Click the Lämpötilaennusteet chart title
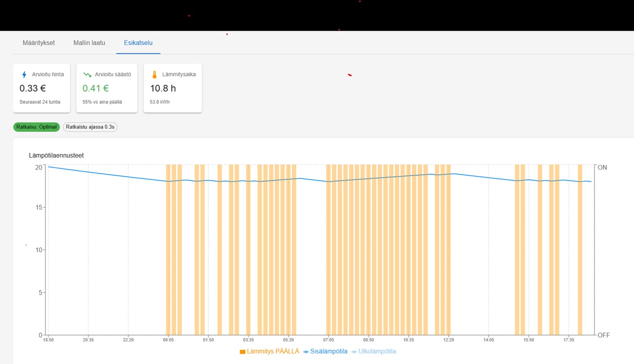The height and width of the screenshot is (364, 634). [56, 156]
